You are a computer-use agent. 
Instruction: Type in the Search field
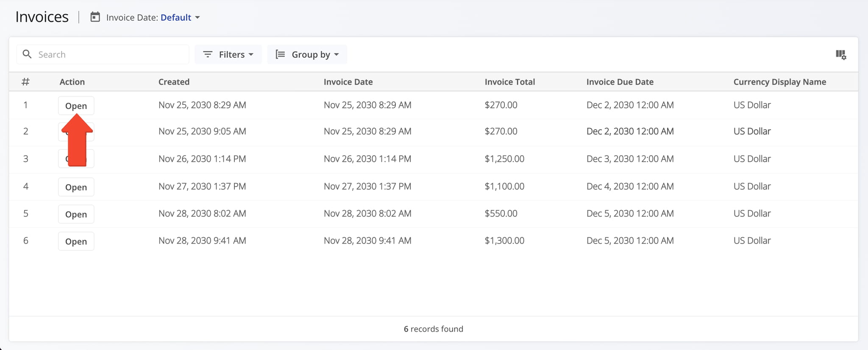[x=110, y=54]
